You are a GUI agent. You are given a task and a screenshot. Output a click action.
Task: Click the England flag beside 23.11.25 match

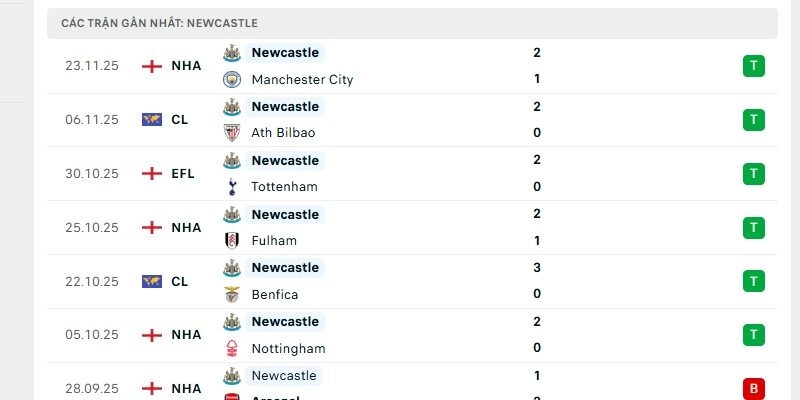tap(152, 66)
